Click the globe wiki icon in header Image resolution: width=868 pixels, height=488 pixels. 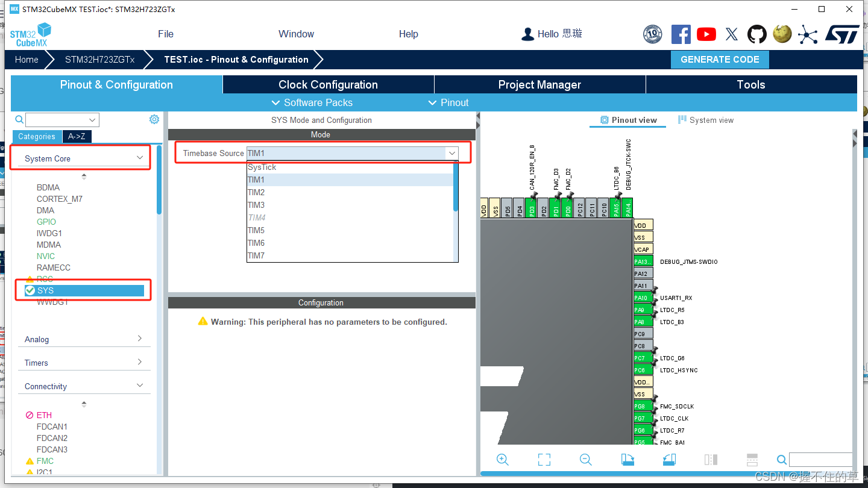tap(782, 34)
